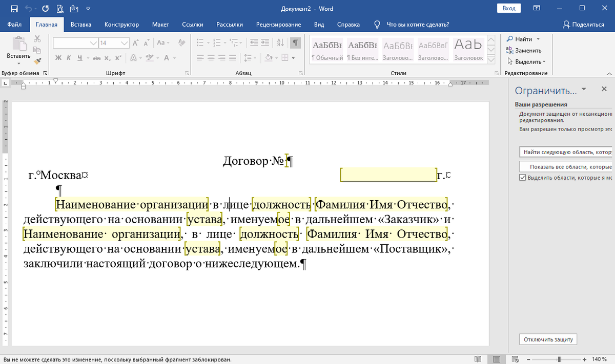
Task: Increase font size with the large A icon
Action: (135, 43)
